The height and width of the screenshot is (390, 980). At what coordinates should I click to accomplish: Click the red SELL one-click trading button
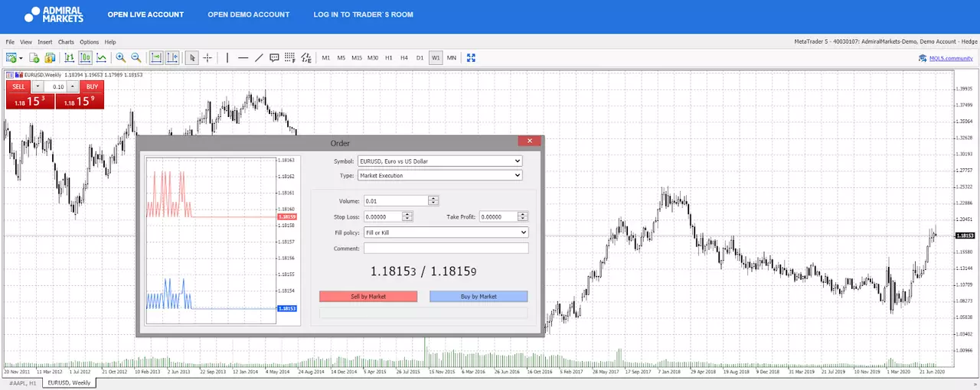click(18, 86)
